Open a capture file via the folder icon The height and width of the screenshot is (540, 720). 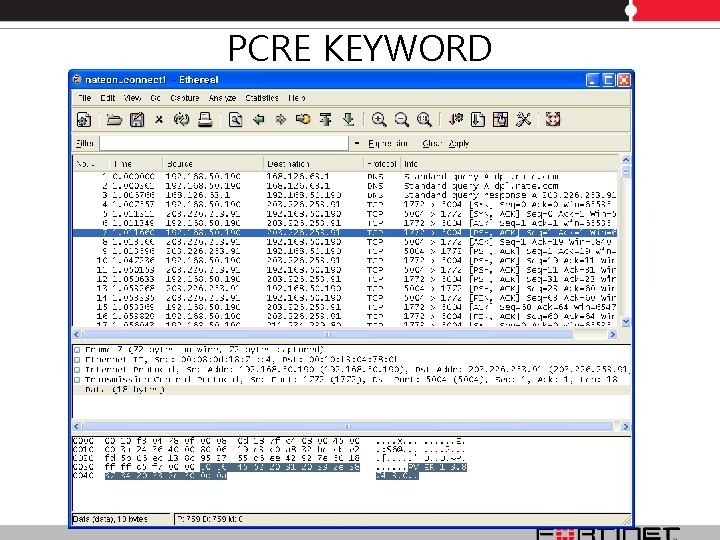point(113,120)
